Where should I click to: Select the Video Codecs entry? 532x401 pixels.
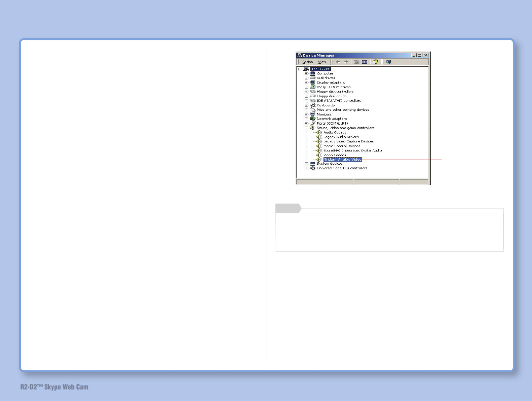coord(335,155)
